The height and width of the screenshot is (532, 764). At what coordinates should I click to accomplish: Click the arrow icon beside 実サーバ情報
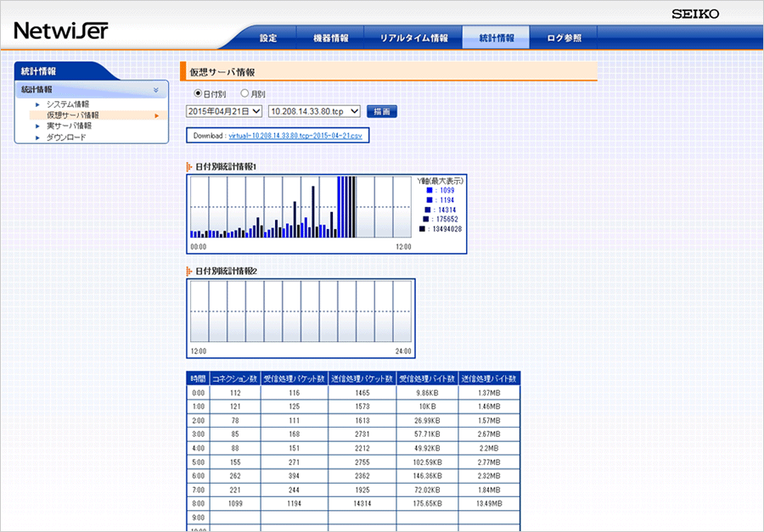[x=38, y=126]
